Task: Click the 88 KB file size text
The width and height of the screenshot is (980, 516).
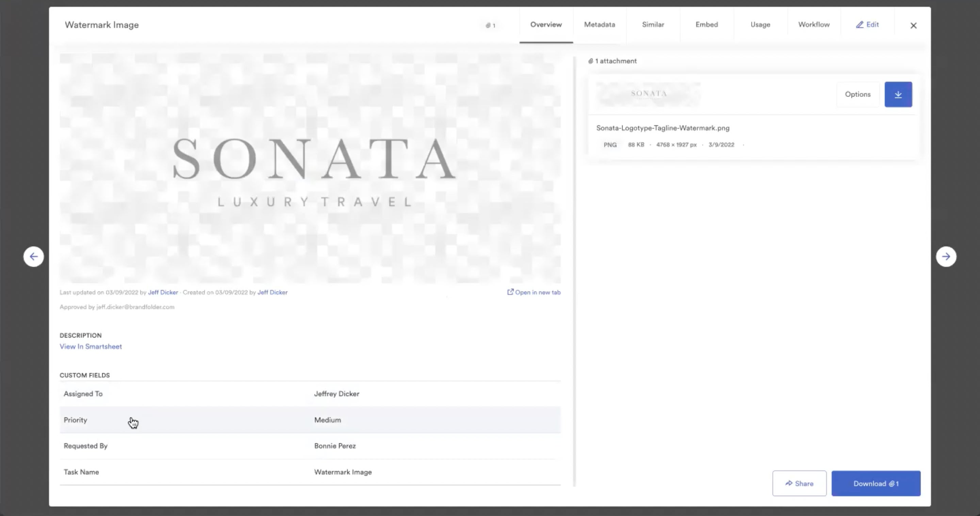Action: 636,145
